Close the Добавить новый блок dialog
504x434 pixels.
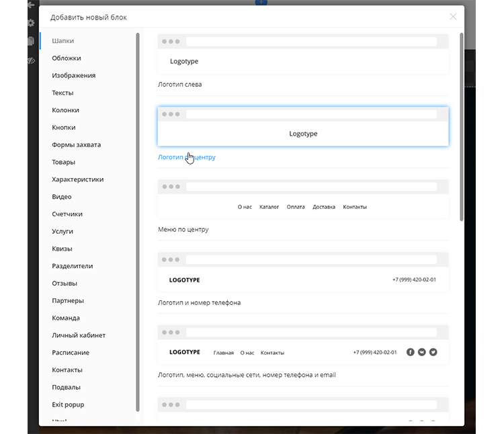click(x=453, y=17)
